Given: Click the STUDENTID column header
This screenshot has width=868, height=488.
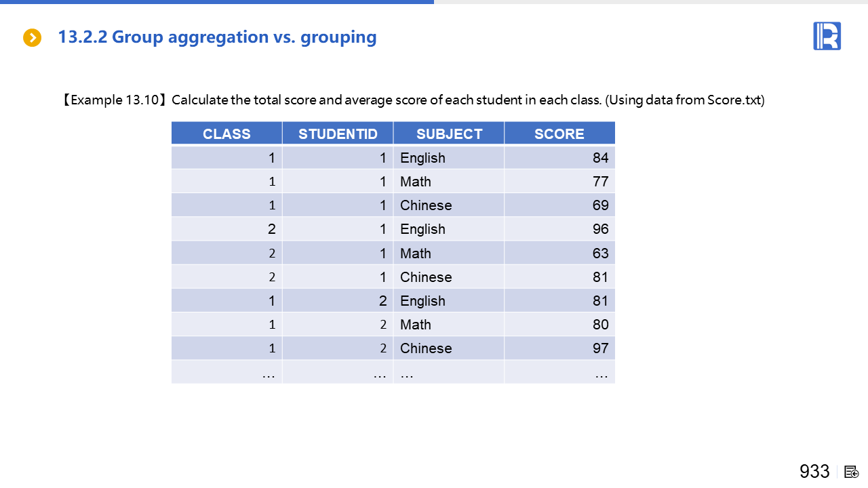Looking at the screenshot, I should click(338, 134).
